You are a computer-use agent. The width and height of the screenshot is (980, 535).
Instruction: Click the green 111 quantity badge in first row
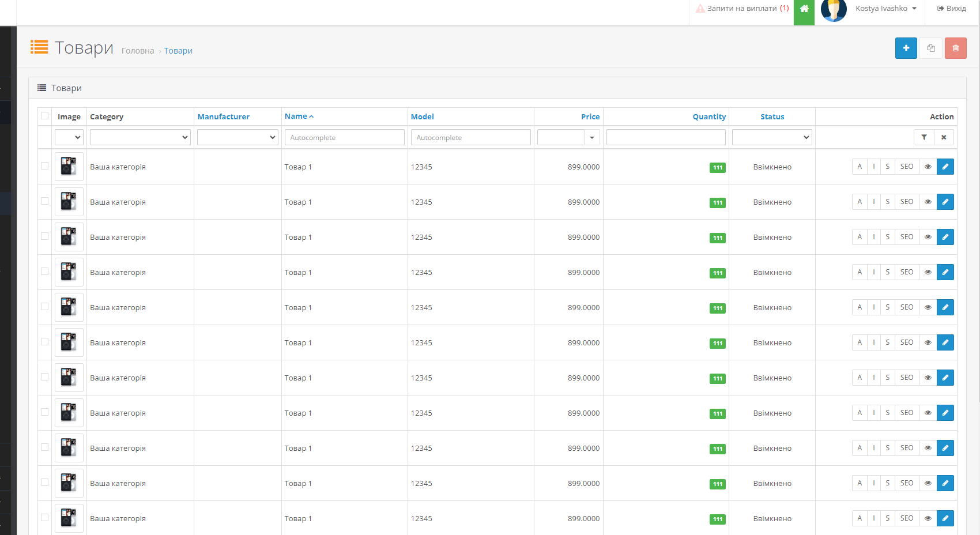point(717,168)
